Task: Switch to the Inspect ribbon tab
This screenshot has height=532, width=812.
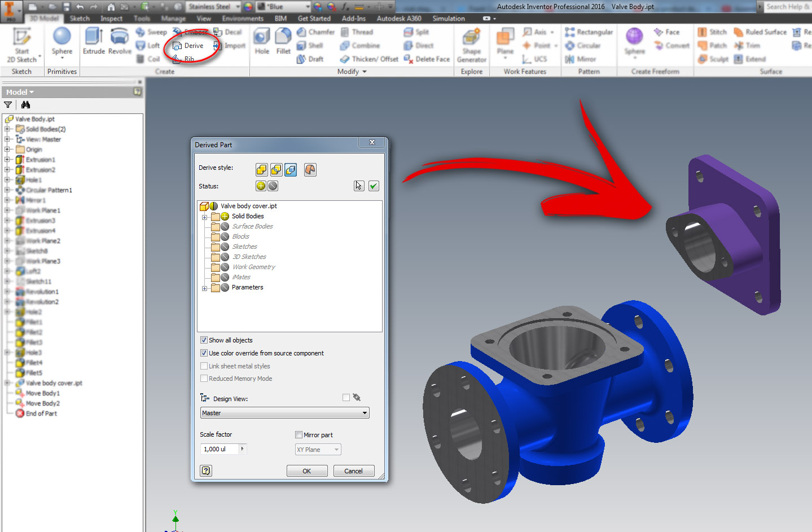Action: (111, 18)
